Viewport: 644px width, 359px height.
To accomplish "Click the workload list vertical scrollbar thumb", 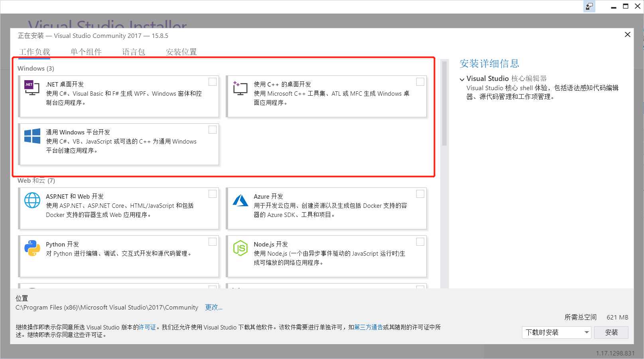I will 444,104.
